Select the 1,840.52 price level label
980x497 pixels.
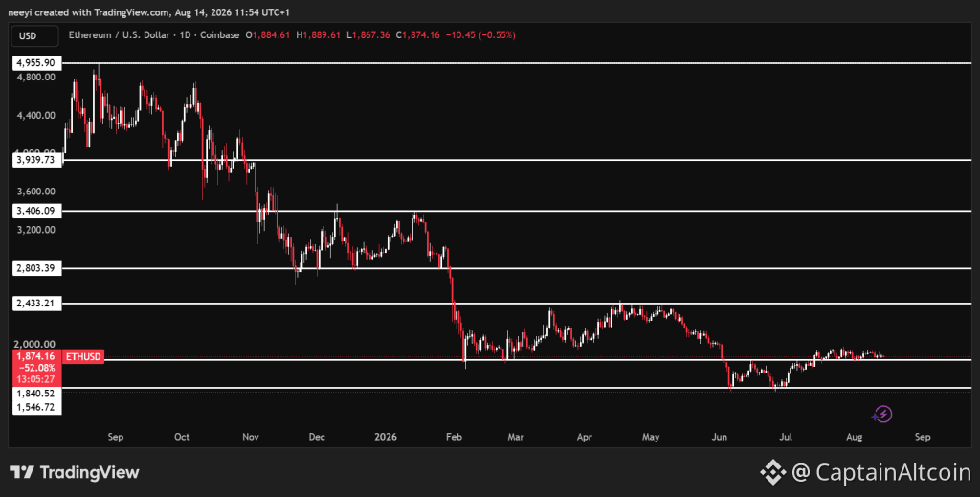coord(37,394)
